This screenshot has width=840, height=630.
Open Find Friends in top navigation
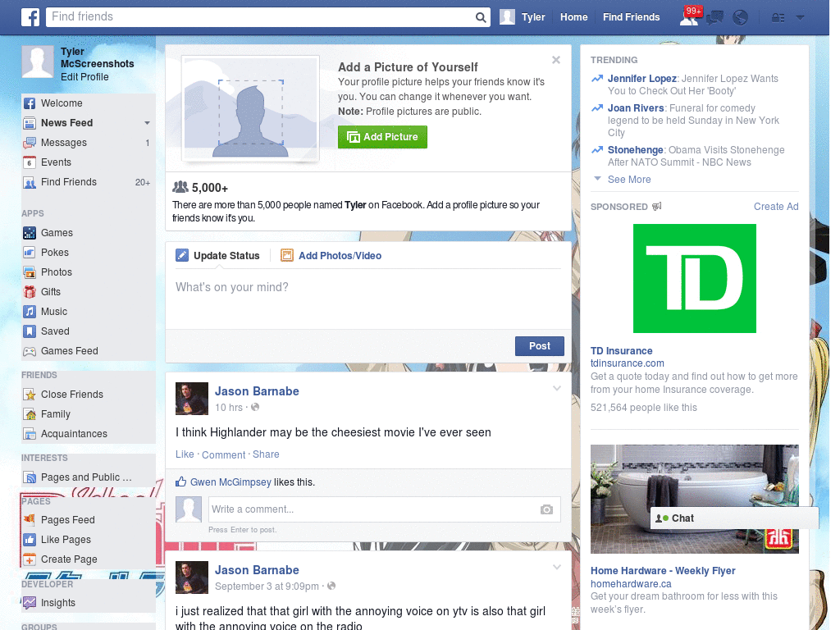pyautogui.click(x=631, y=17)
